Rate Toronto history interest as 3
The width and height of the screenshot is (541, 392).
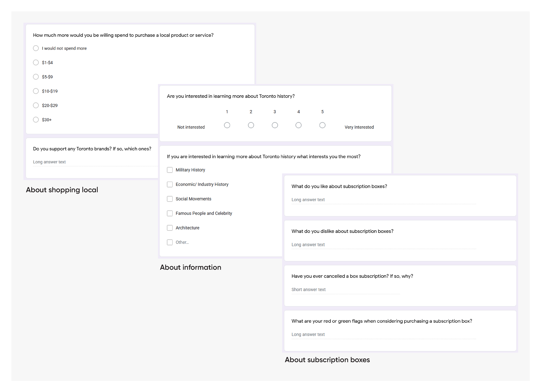(275, 125)
